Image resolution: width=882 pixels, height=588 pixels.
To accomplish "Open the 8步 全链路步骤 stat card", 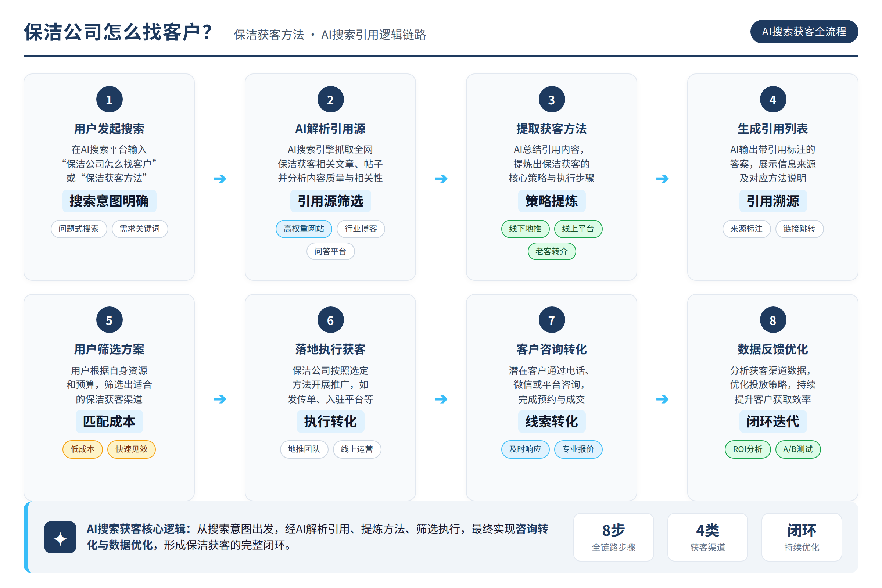I will click(x=613, y=537).
